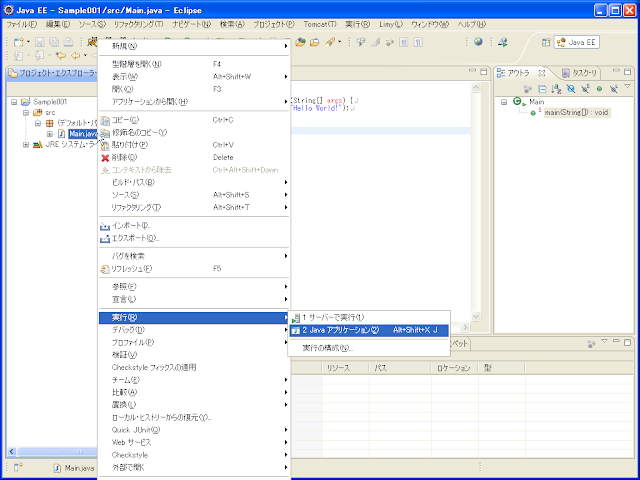Click the Export icon in context menu

(x=105, y=239)
